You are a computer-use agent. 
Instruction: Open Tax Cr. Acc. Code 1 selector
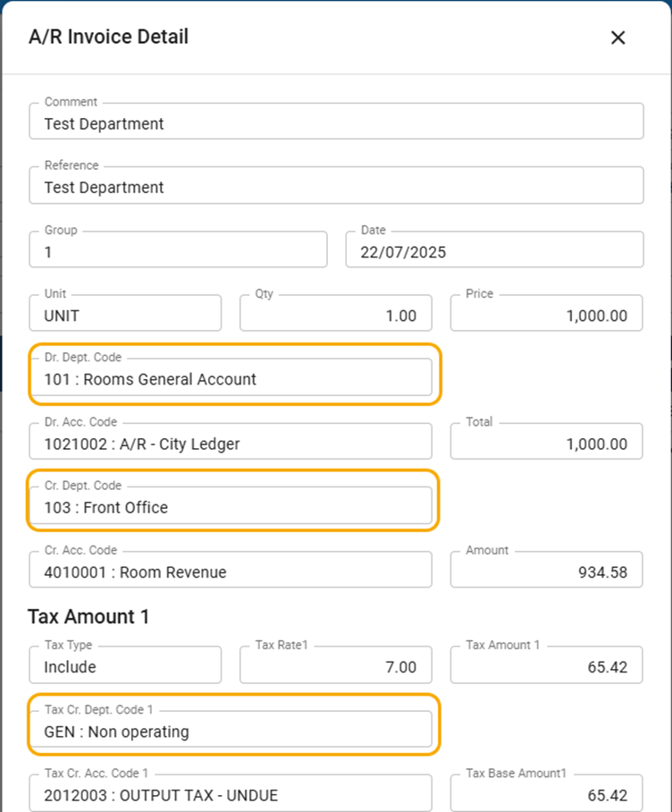[231, 793]
